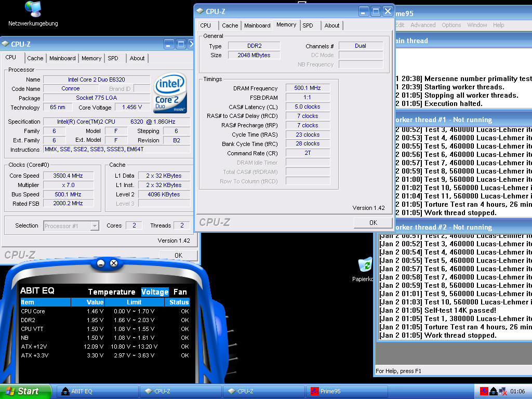The image size is (532, 399).
Task: Click the Package field showing Socket 775 LGA
Action: pyautogui.click(x=97, y=98)
